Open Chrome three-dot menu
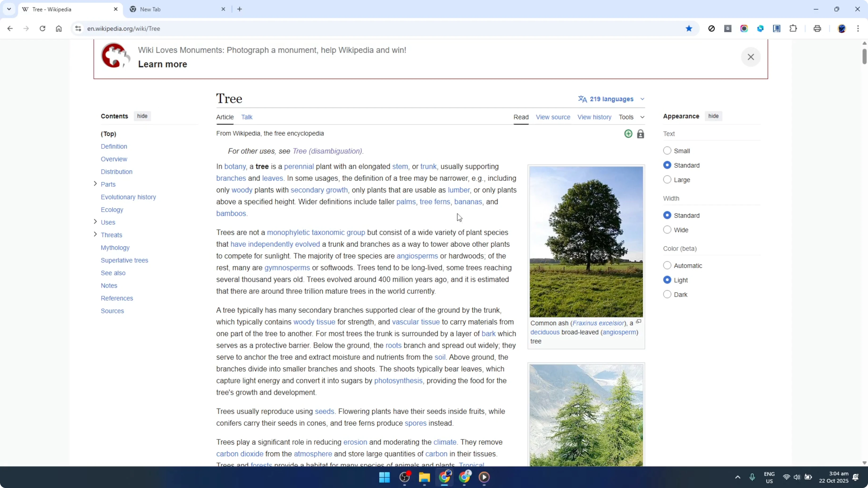The height and width of the screenshot is (488, 868). [858, 29]
